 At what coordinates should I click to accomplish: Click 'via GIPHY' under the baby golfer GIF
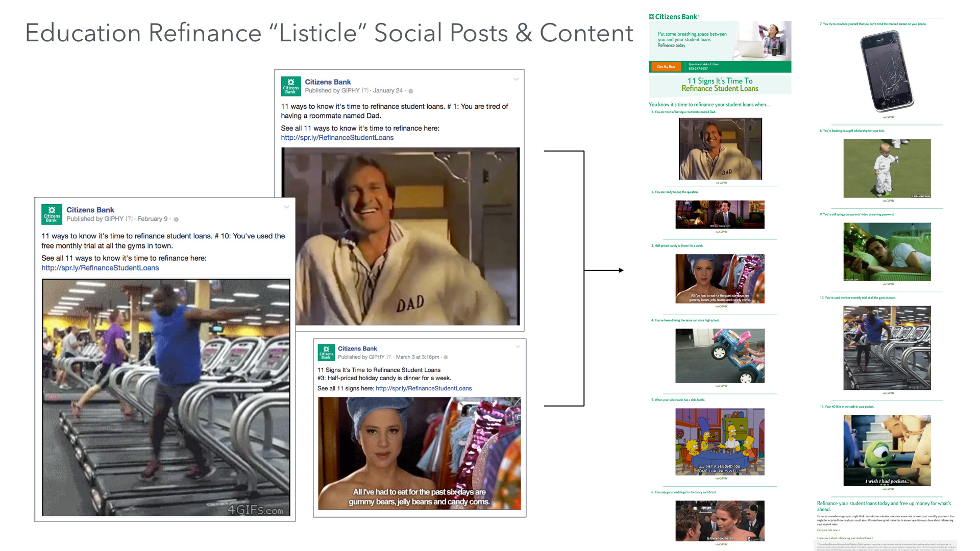pyautogui.click(x=888, y=201)
